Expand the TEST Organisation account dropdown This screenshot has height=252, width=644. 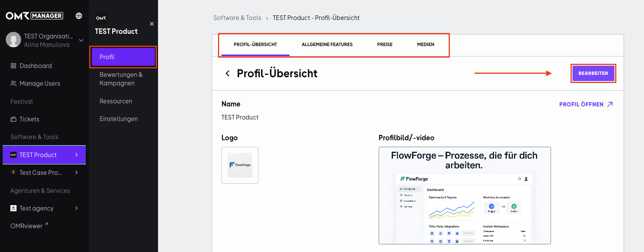pos(81,40)
